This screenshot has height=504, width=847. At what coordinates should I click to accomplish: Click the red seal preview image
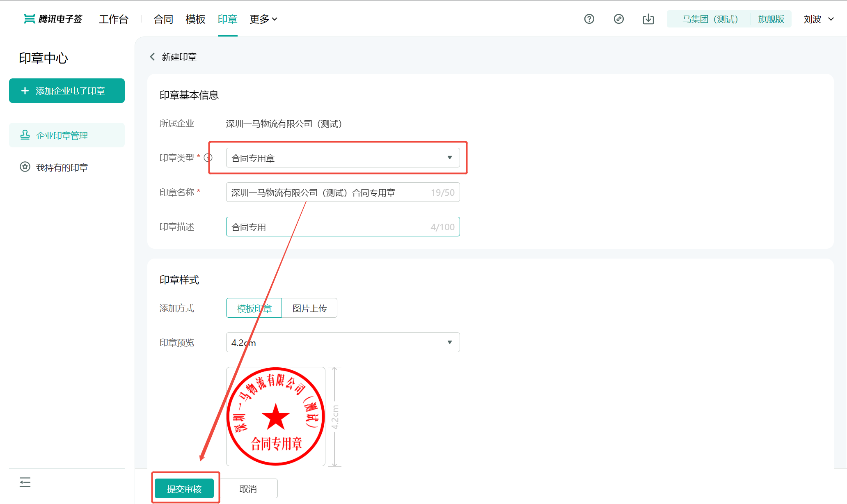coord(276,416)
